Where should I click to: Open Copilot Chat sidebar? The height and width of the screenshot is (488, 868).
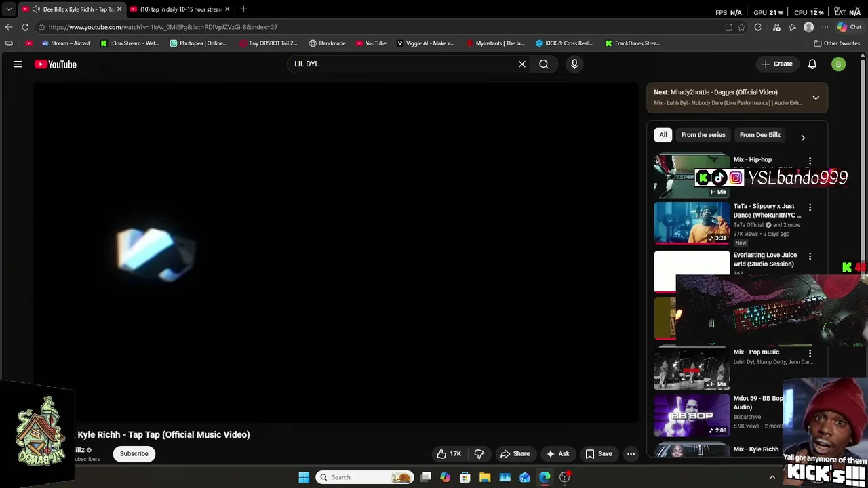[849, 27]
